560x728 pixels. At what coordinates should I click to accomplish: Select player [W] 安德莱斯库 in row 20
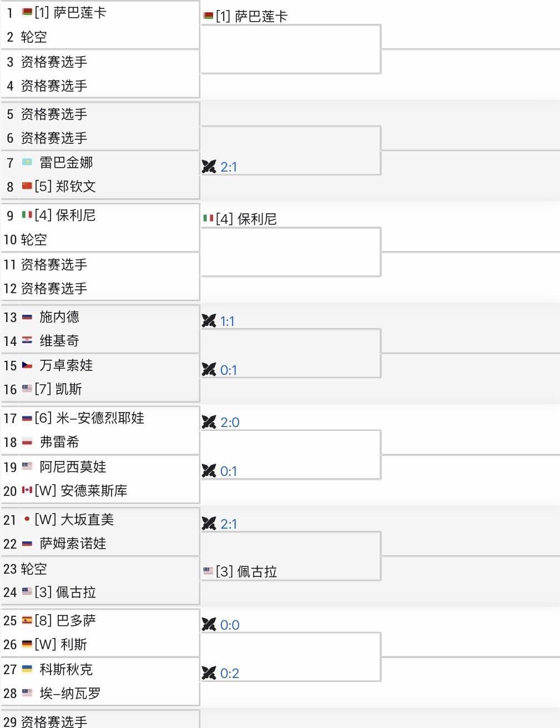click(x=81, y=491)
